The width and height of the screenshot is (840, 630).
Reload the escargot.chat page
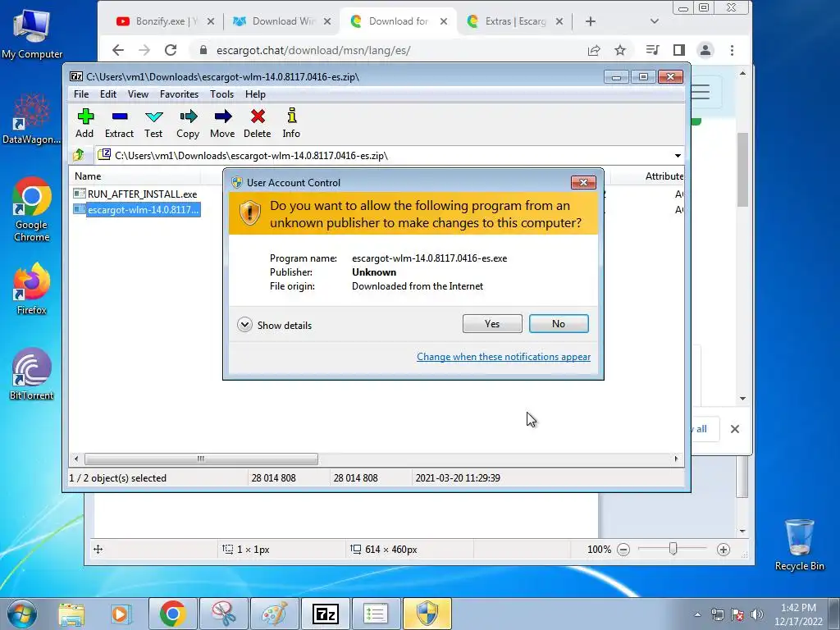[x=171, y=50]
